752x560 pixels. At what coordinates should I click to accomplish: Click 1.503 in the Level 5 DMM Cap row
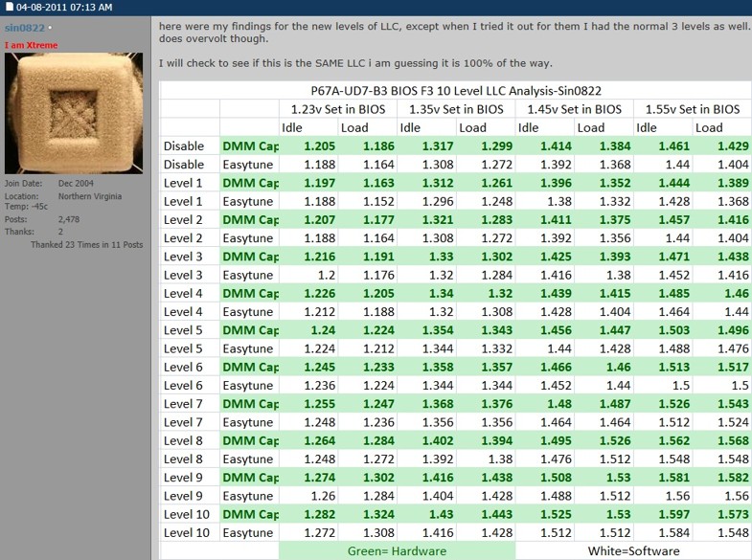click(673, 330)
